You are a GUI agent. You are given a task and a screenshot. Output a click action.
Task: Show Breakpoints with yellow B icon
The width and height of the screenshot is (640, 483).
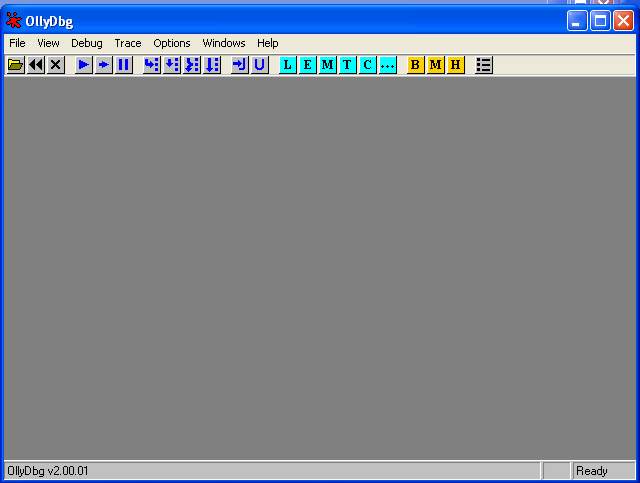coord(416,65)
